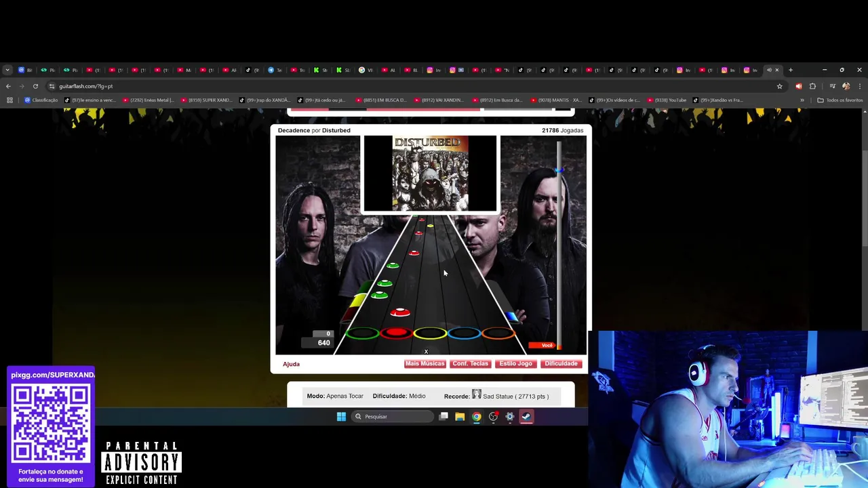Click the green fret button
The image size is (868, 488).
[363, 333]
